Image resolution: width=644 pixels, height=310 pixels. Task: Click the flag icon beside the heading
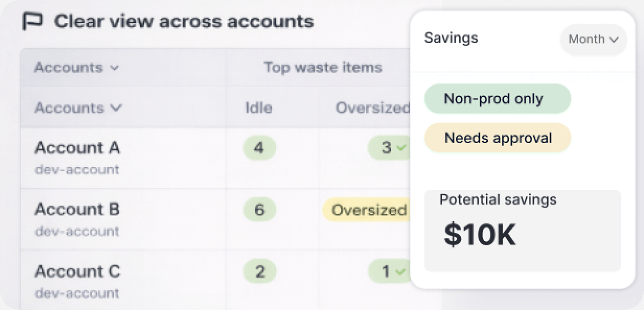(x=32, y=22)
